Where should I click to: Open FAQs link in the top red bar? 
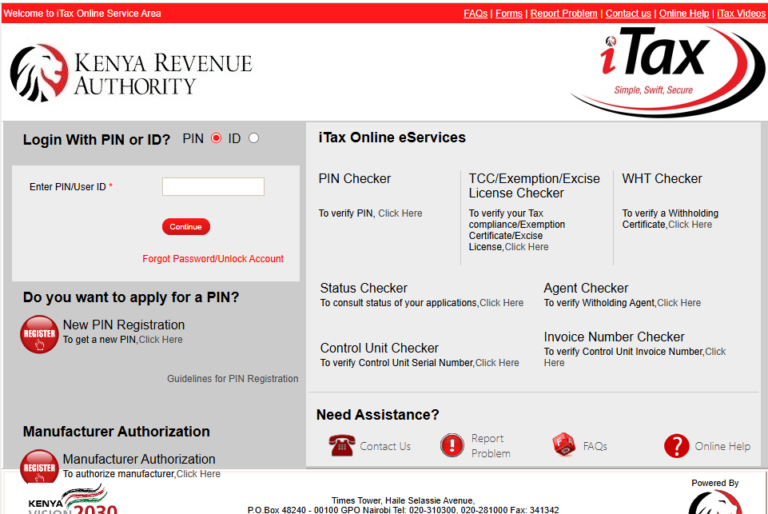[x=475, y=13]
